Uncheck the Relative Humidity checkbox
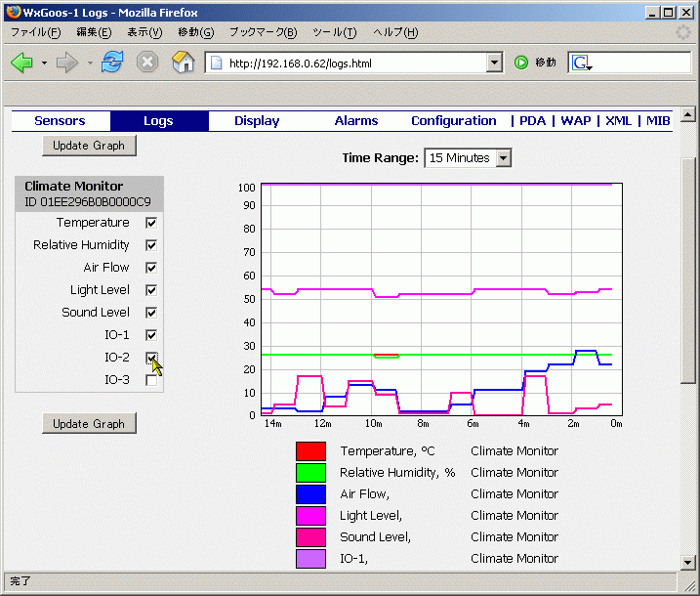Screen dimensions: 700x596 pyautogui.click(x=151, y=245)
